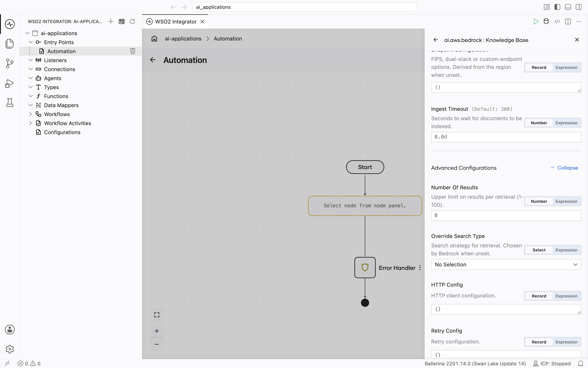588x368 pixels.
Task: Open Accounts profile icon
Action: (10, 330)
